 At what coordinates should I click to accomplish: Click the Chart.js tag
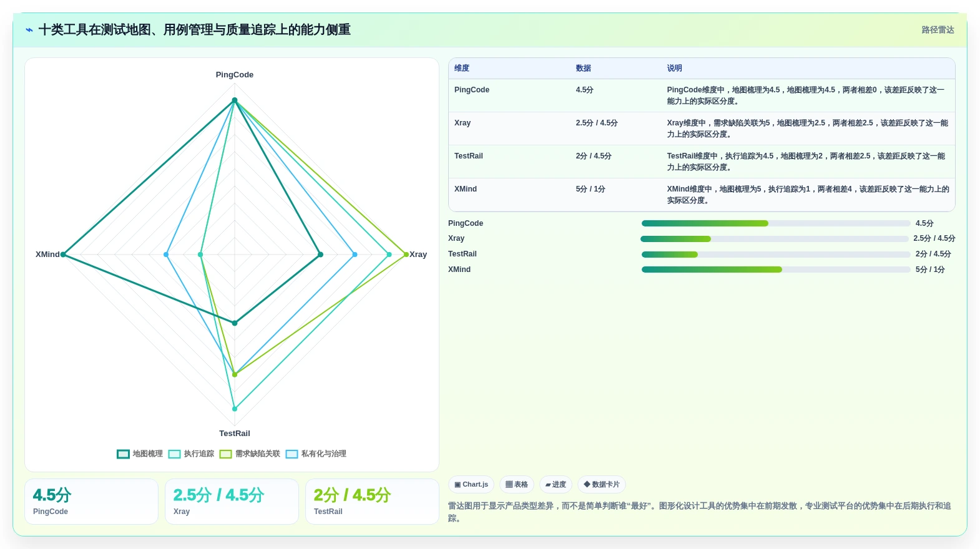pyautogui.click(x=471, y=485)
